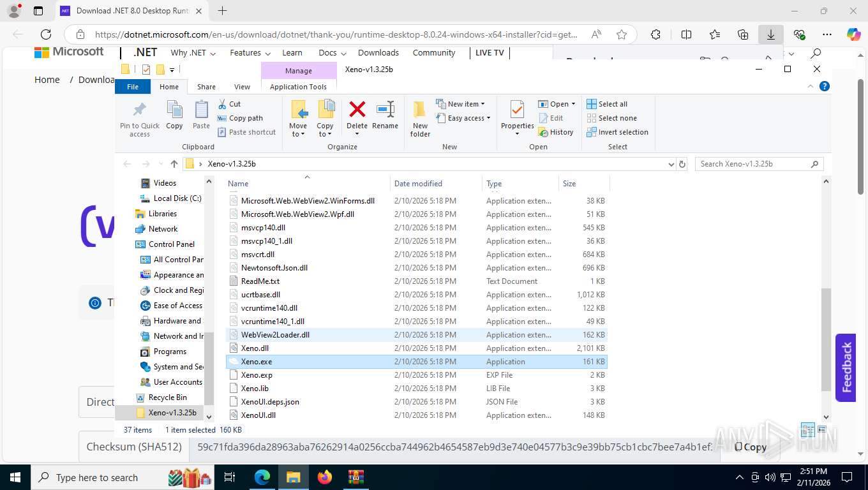Open the New item dropdown
This screenshot has height=490, width=868.
460,104
